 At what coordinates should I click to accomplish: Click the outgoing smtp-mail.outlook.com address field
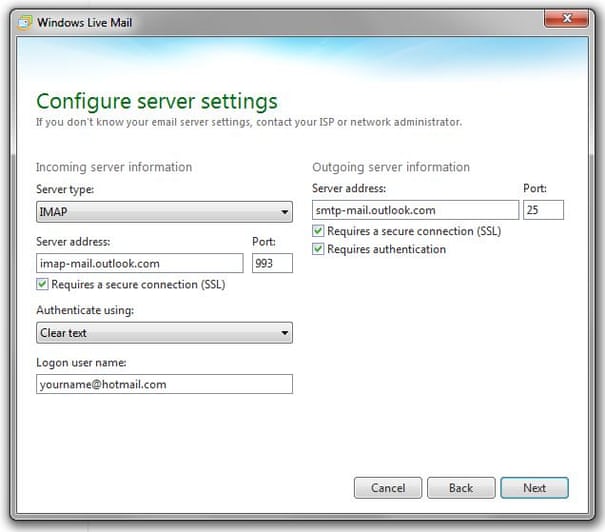[415, 210]
